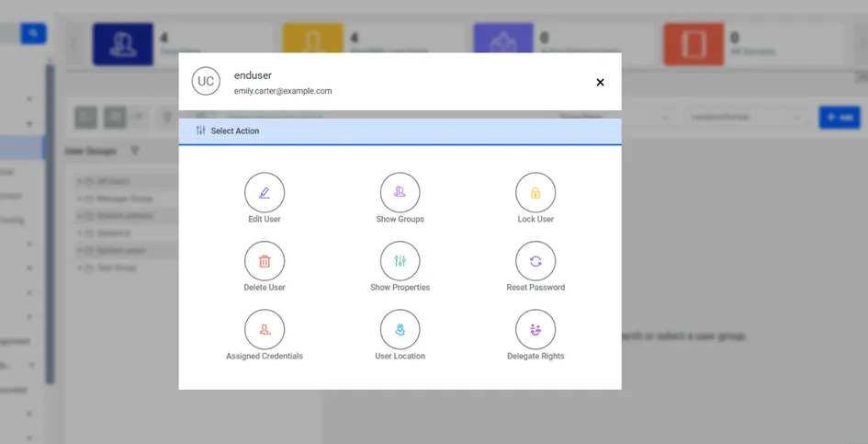Click the Show Groups icon
This screenshot has height=444, width=868.
coord(400,193)
